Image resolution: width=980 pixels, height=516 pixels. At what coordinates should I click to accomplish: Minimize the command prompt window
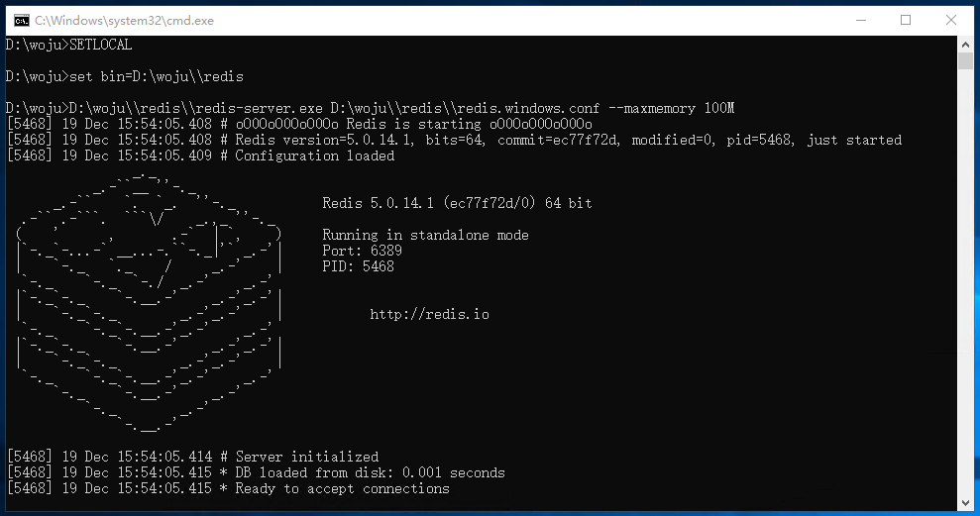(859, 20)
